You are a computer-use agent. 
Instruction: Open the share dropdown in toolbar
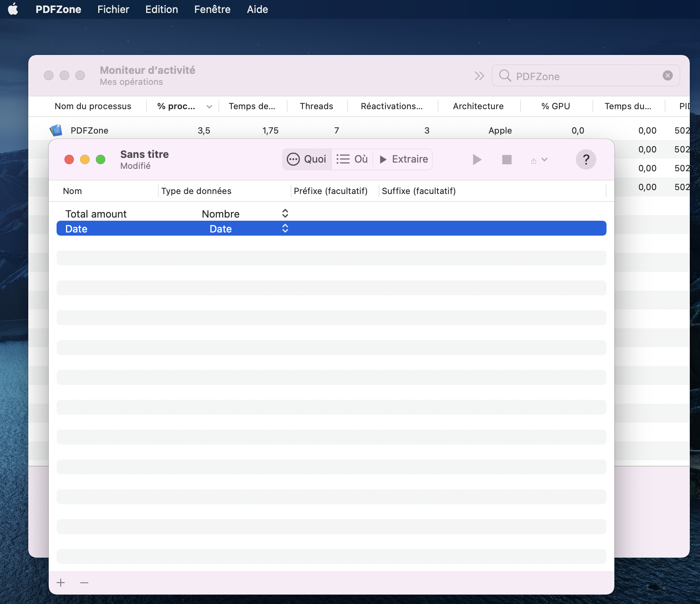(x=539, y=160)
